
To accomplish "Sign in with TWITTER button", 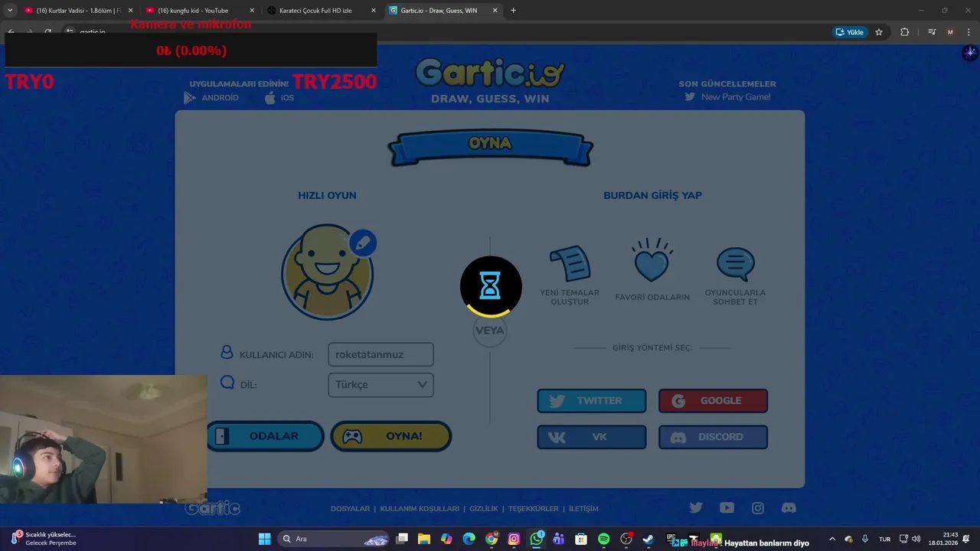I will pyautogui.click(x=591, y=401).
